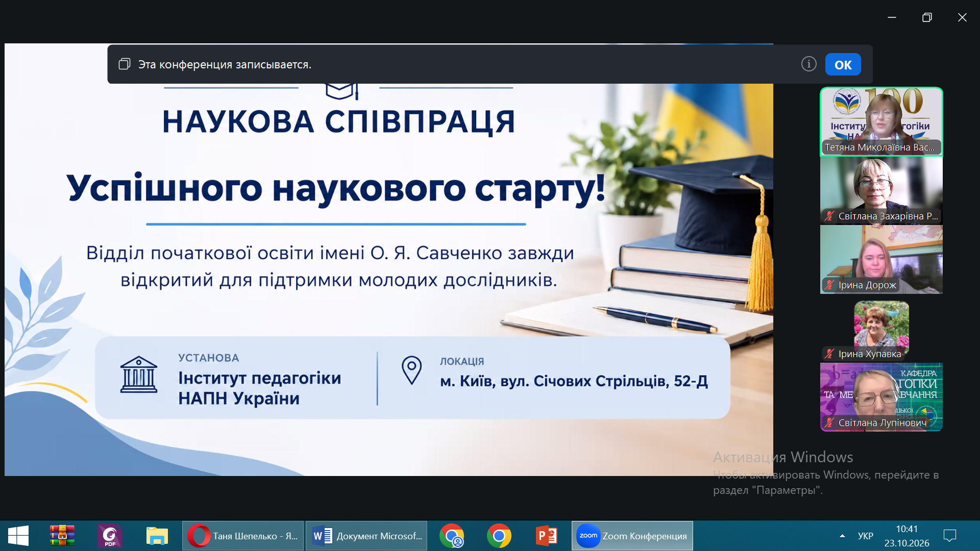Click muted mic icon for Ірина Хупавка
Viewport: 980px width, 551px height.
point(829,354)
